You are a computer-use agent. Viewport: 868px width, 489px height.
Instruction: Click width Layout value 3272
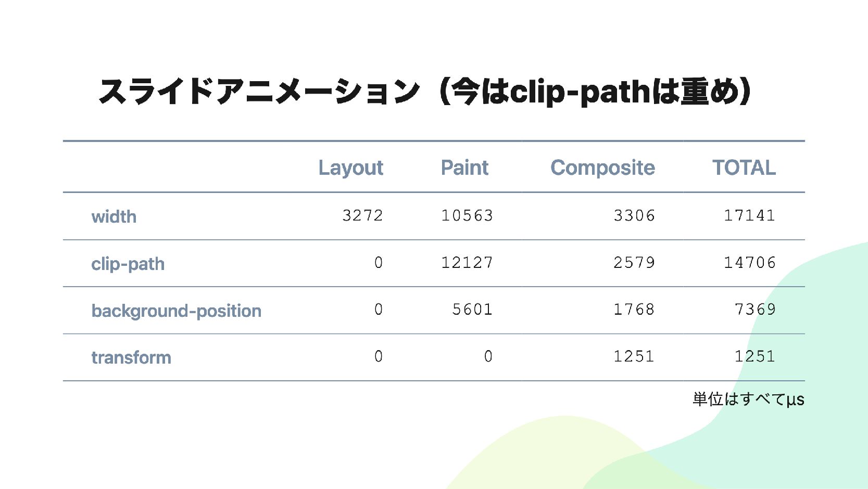[362, 215]
